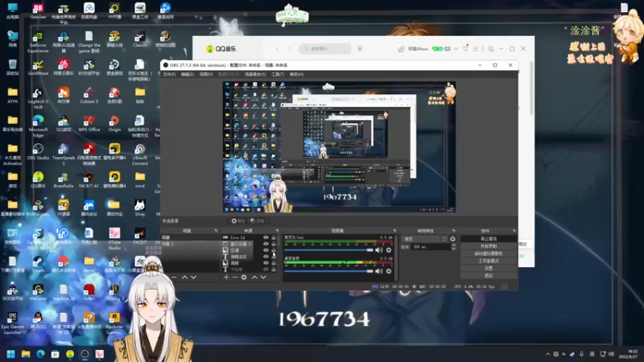Pop out the Scenes dock panel

click(x=216, y=231)
